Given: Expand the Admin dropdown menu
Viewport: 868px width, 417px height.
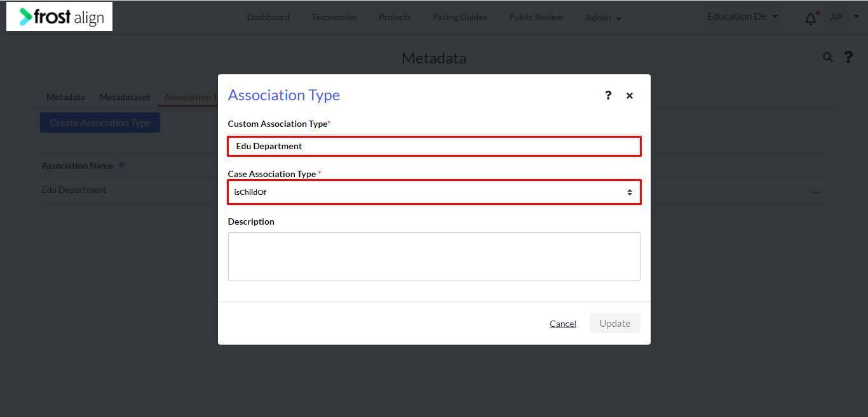Looking at the screenshot, I should point(603,18).
